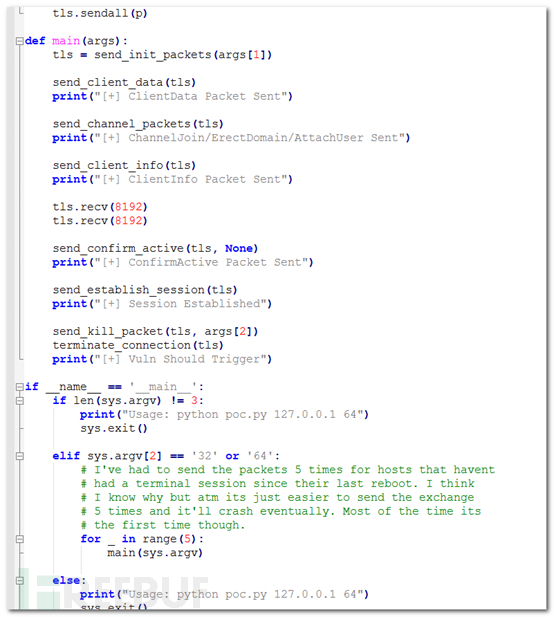
Task: Click the '__main__' string literal
Action: click(162, 387)
